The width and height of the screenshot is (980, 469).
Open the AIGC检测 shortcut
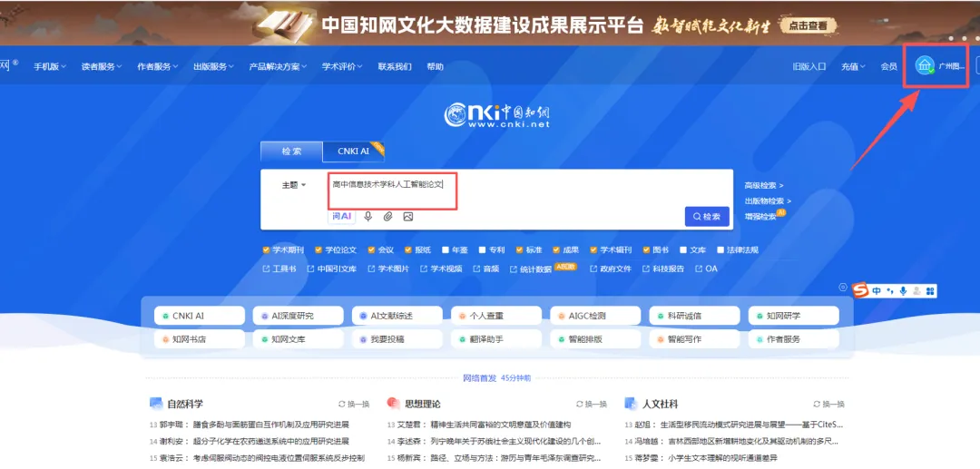595,316
